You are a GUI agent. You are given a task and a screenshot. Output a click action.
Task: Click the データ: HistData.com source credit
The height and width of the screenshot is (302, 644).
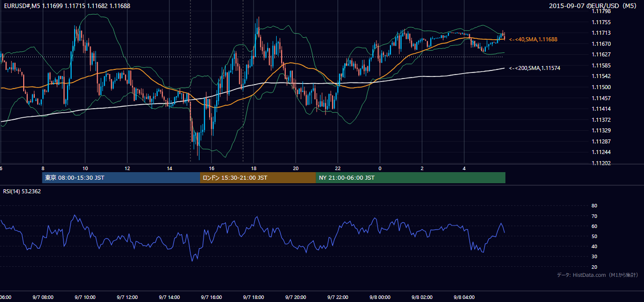coord(597,275)
